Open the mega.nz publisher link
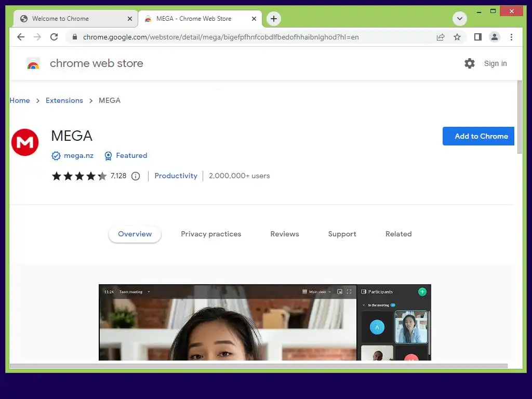Viewport: 532px width, 399px height. coord(78,155)
